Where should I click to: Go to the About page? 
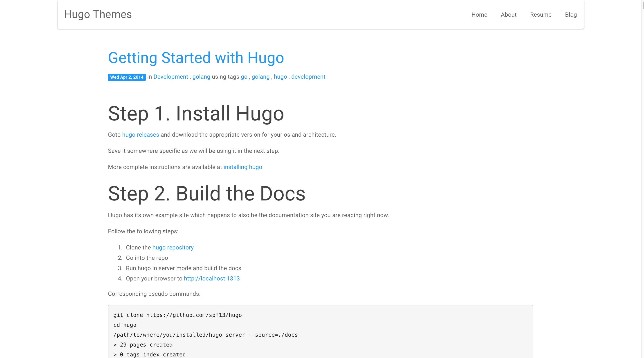tap(509, 14)
